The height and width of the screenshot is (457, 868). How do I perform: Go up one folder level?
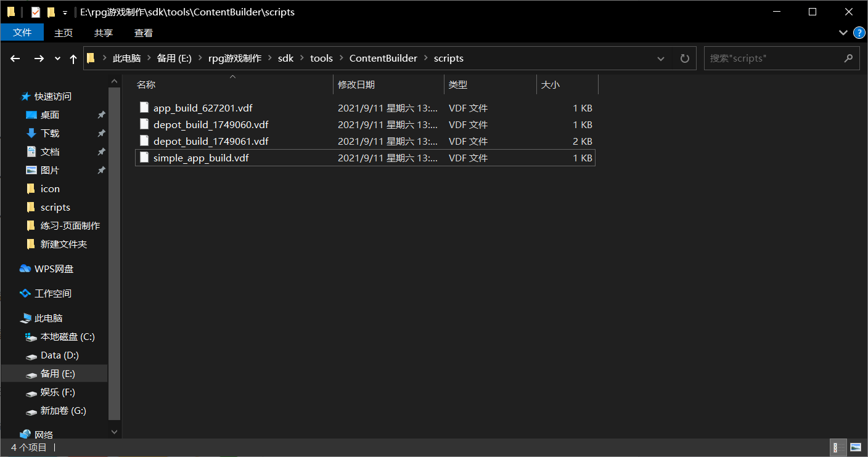click(x=73, y=59)
